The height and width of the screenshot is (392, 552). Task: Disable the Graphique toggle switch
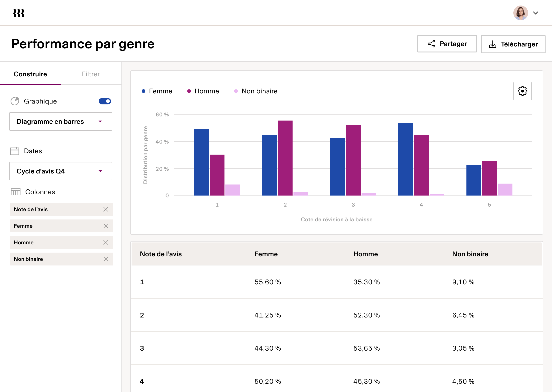[x=105, y=101]
